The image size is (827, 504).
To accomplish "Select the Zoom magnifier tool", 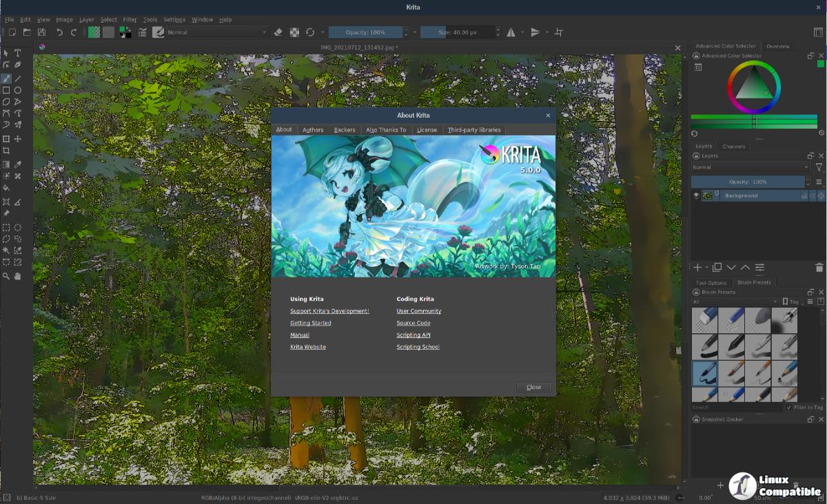I will pos(6,276).
